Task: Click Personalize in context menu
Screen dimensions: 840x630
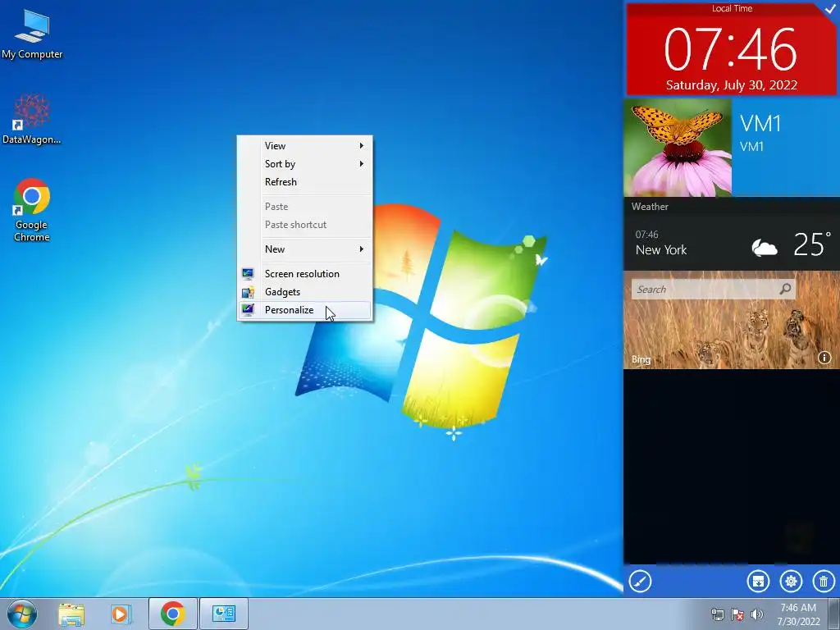Action: click(304, 310)
